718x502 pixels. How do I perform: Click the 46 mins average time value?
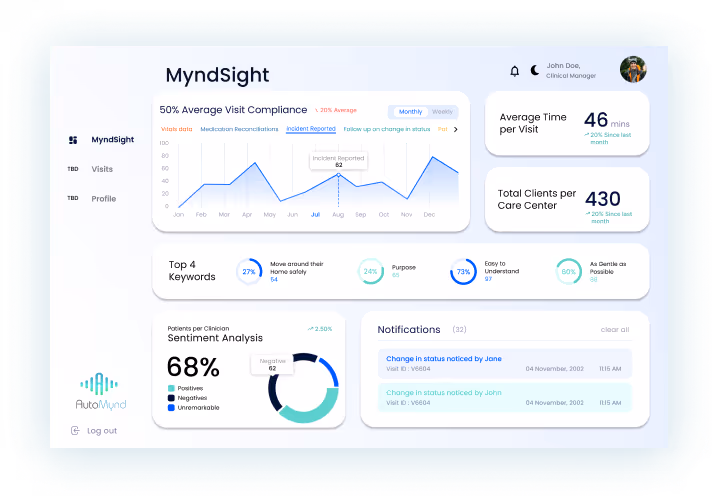[x=606, y=120]
